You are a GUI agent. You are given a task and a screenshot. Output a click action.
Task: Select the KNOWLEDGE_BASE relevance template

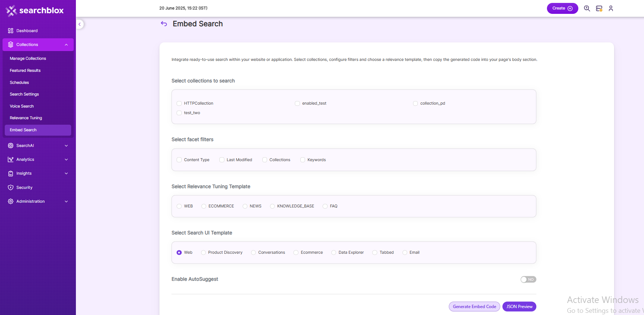point(272,206)
